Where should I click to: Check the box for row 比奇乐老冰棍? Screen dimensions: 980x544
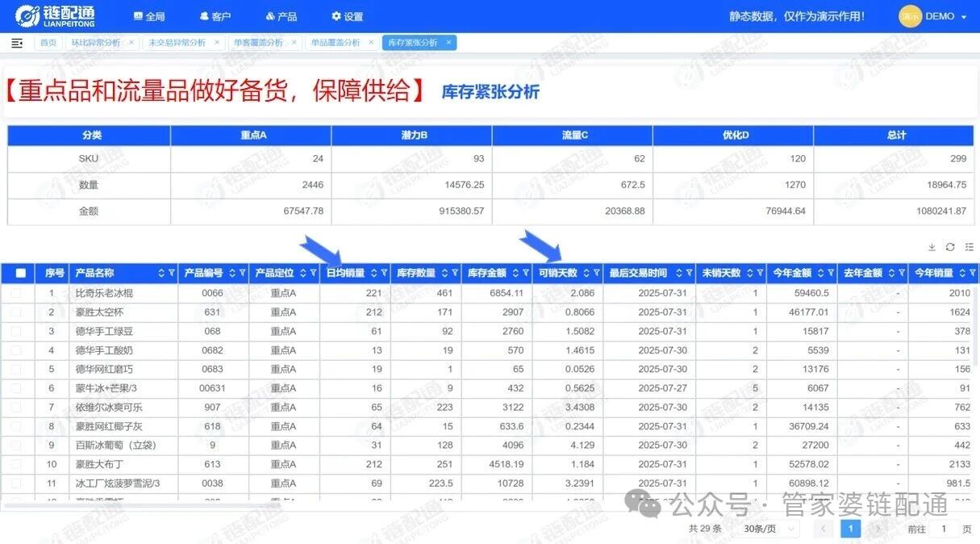[17, 293]
